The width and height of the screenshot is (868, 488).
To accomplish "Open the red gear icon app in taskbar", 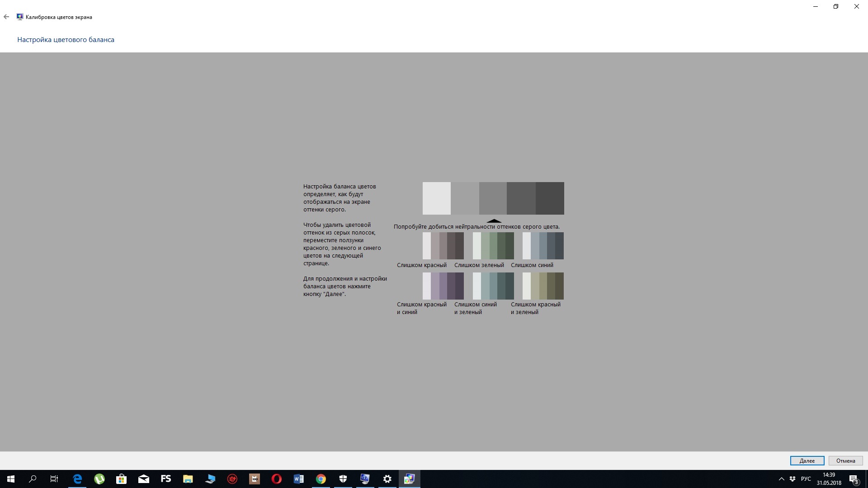I will coord(232,479).
